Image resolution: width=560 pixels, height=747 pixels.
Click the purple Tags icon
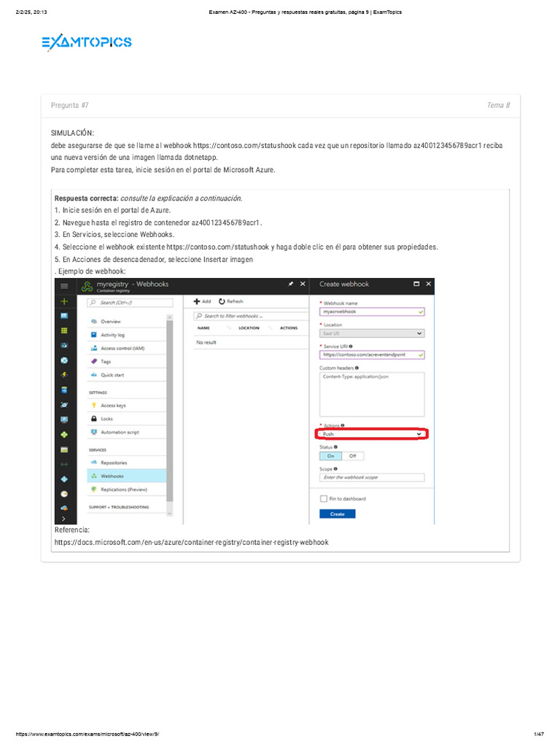pyautogui.click(x=94, y=362)
